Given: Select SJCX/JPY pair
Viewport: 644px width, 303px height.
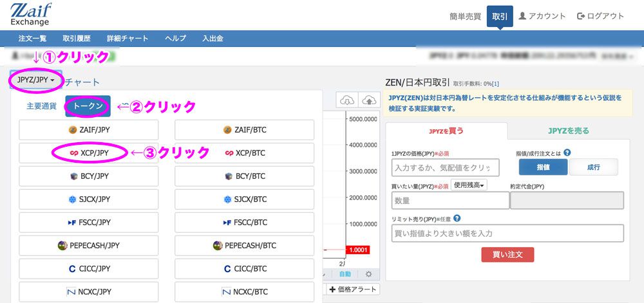Looking at the screenshot, I should point(89,199).
